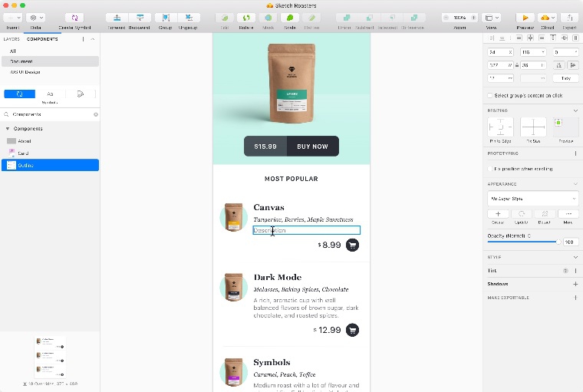
Task: Click the Rotate toolbar icon
Action: pyautogui.click(x=246, y=18)
